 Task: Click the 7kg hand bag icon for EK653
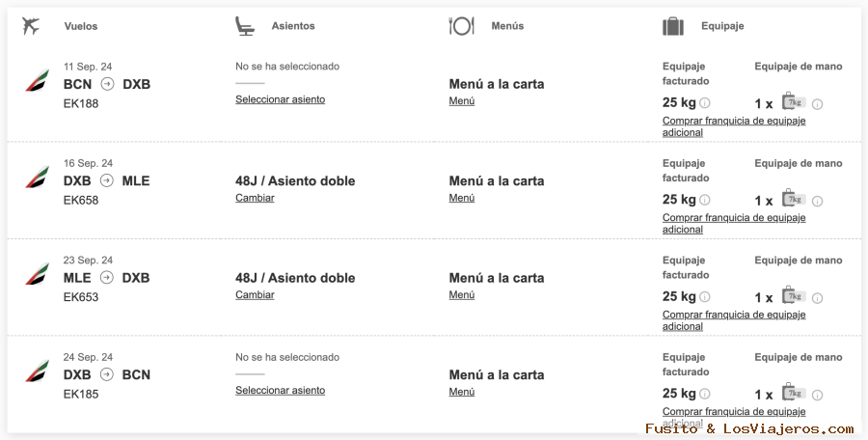pos(793,295)
